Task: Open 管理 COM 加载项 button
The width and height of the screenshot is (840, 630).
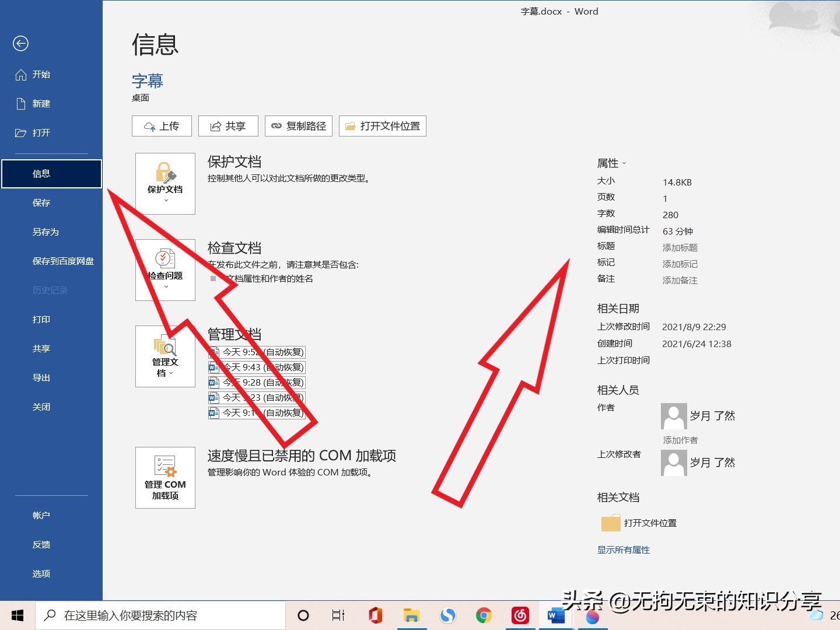Action: point(165,478)
